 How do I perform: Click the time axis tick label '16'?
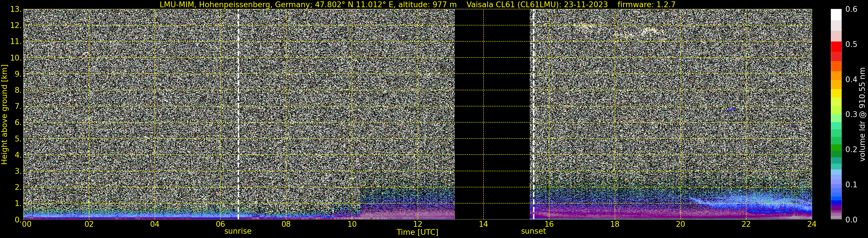[549, 224]
